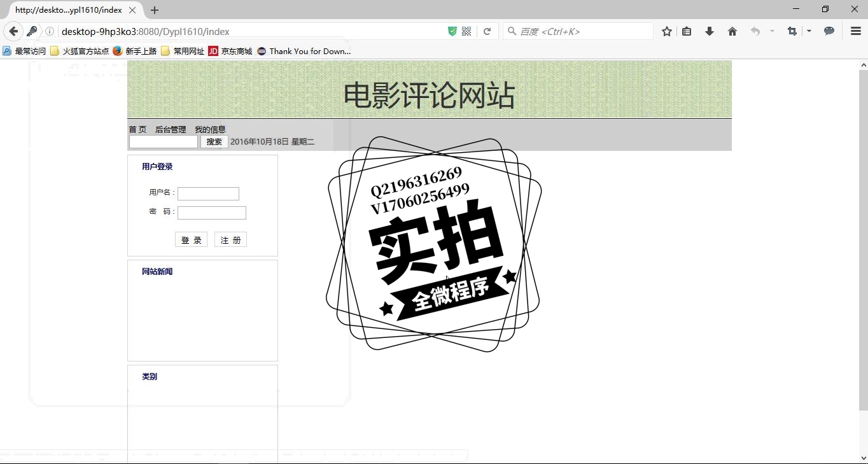Open the Thank You for Down... bookmark
Viewport: 868px width, 464px height.
pyautogui.click(x=304, y=51)
